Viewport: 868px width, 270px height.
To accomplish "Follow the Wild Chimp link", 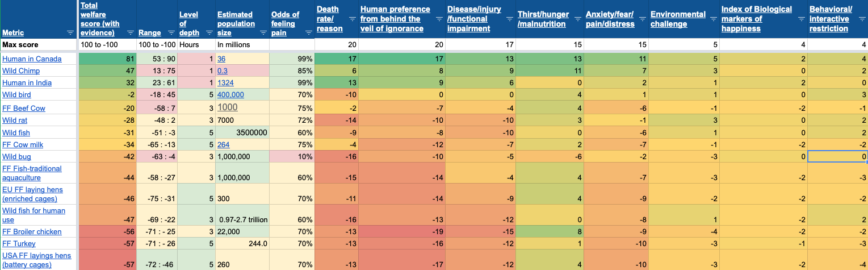I will coord(21,71).
